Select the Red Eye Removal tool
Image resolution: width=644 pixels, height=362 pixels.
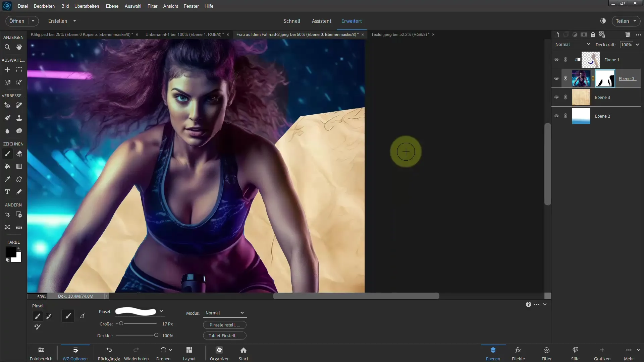click(x=7, y=105)
